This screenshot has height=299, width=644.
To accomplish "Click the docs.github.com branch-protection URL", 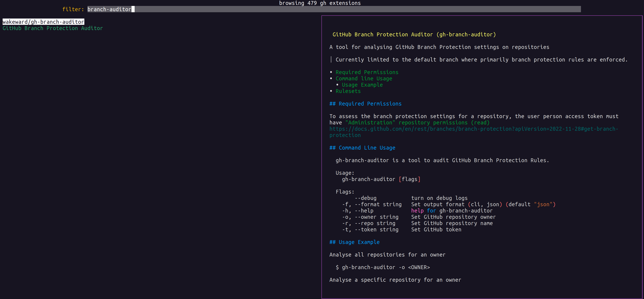I will (473, 129).
